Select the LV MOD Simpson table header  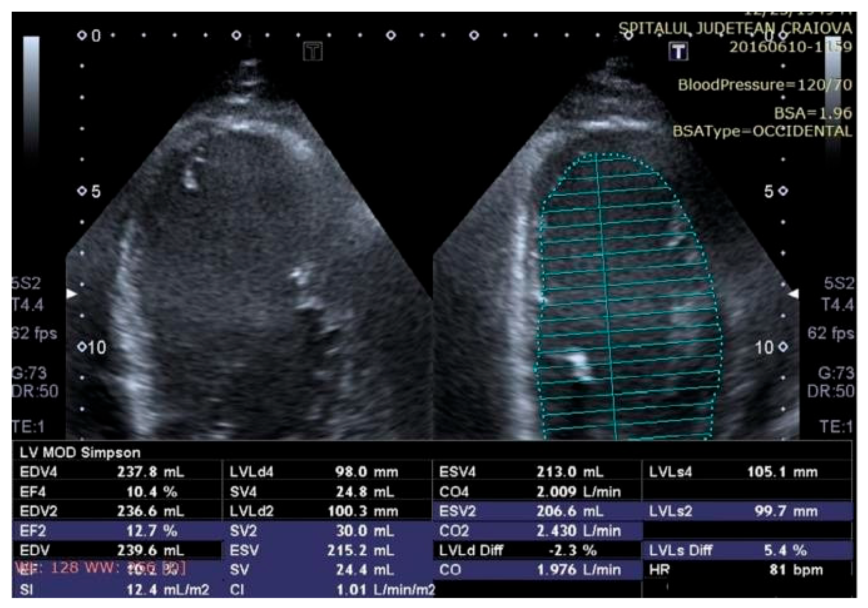(80, 452)
